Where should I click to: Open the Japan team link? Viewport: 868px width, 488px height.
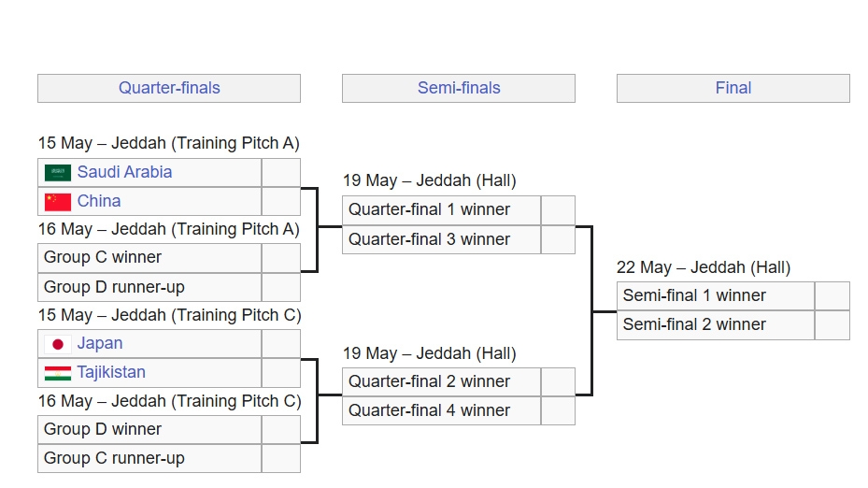[100, 343]
